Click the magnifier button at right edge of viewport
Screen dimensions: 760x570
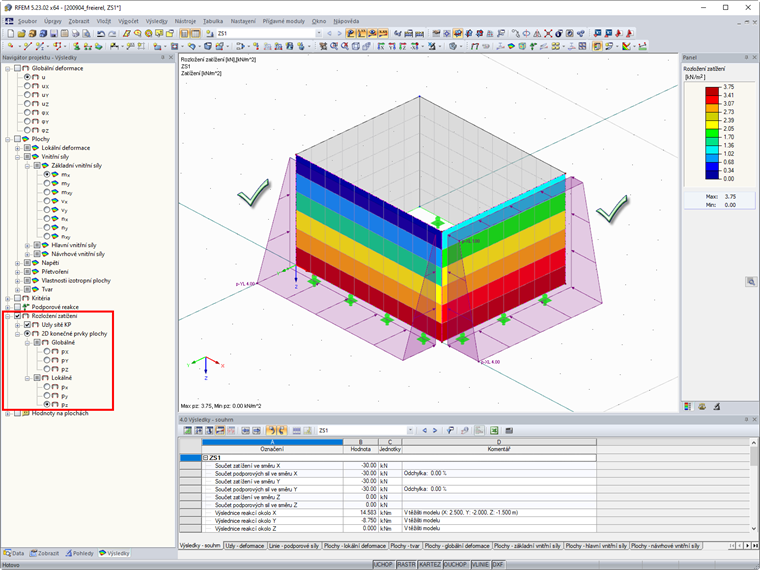click(x=751, y=282)
